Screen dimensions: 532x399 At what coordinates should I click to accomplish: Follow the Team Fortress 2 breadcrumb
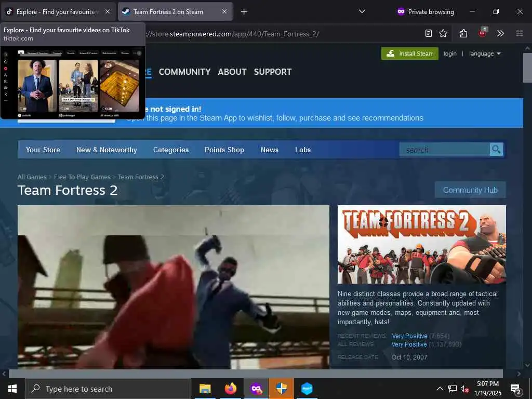click(141, 177)
